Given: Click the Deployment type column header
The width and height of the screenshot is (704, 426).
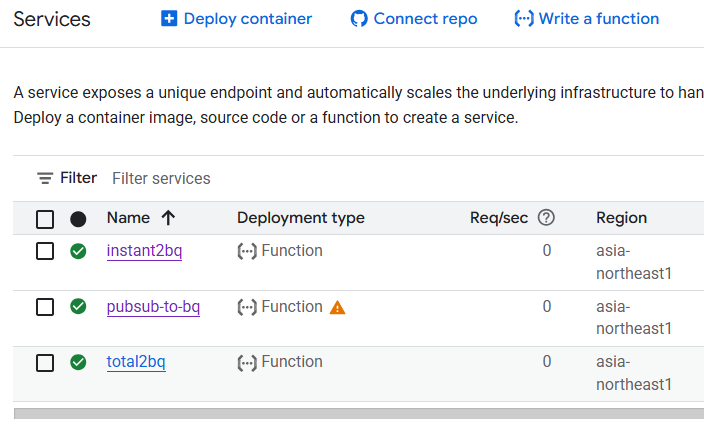Looking at the screenshot, I should pyautogui.click(x=300, y=218).
